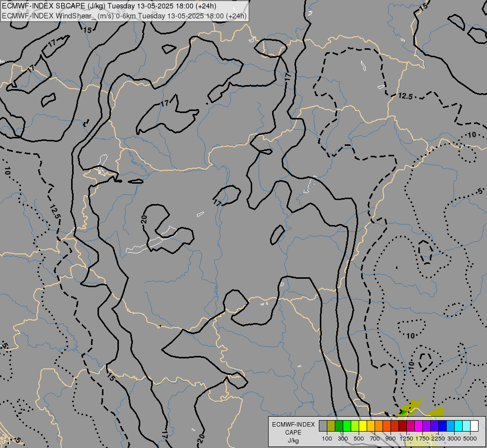
Task: Pick the amber swatch before 700 tick
Action: click(x=371, y=426)
